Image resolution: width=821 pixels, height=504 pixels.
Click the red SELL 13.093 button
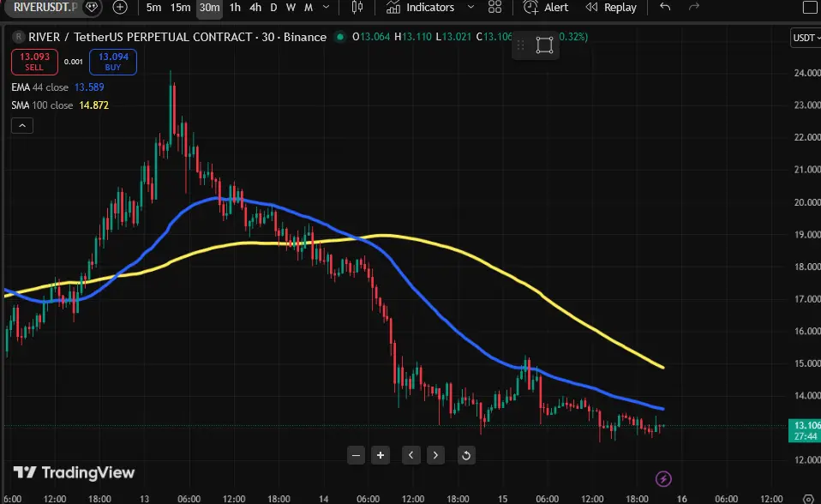tap(34, 62)
